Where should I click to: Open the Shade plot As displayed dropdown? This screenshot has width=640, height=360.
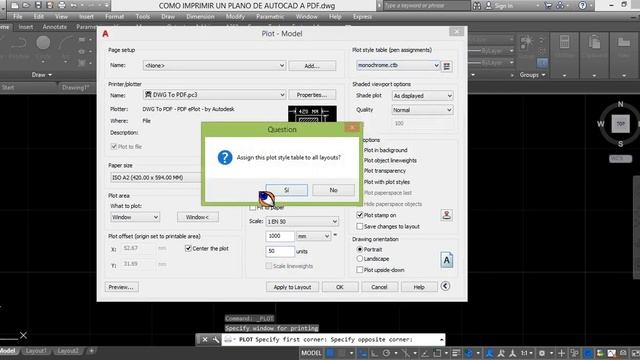[x=422, y=96]
